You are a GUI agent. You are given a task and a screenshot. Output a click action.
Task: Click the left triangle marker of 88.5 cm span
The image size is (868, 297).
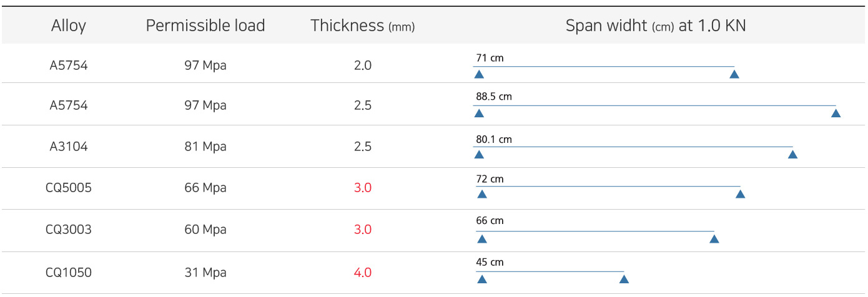coord(479,113)
